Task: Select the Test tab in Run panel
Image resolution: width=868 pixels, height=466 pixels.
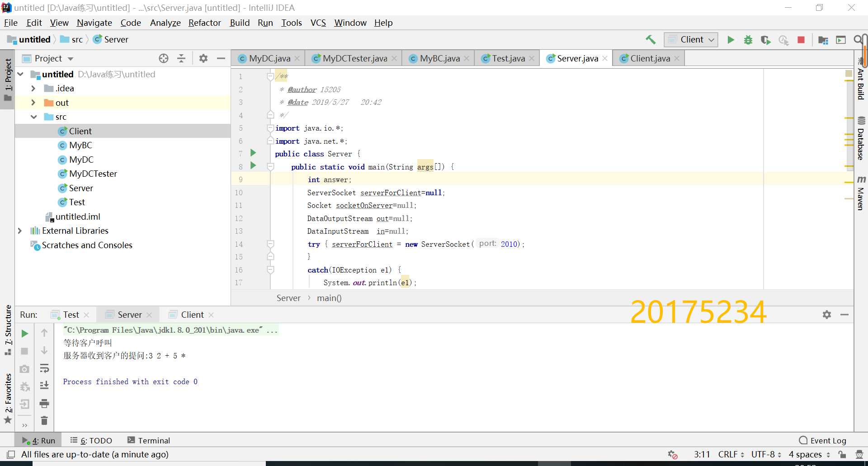Action: tap(71, 315)
